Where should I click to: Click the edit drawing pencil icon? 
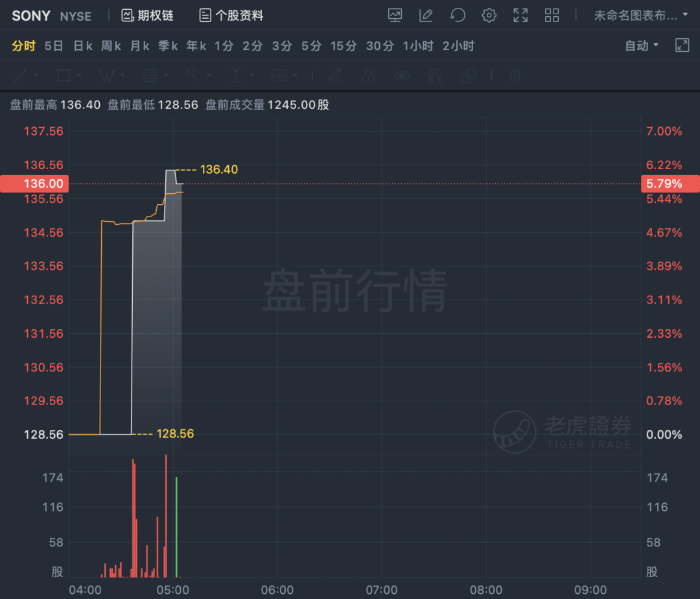click(x=426, y=16)
